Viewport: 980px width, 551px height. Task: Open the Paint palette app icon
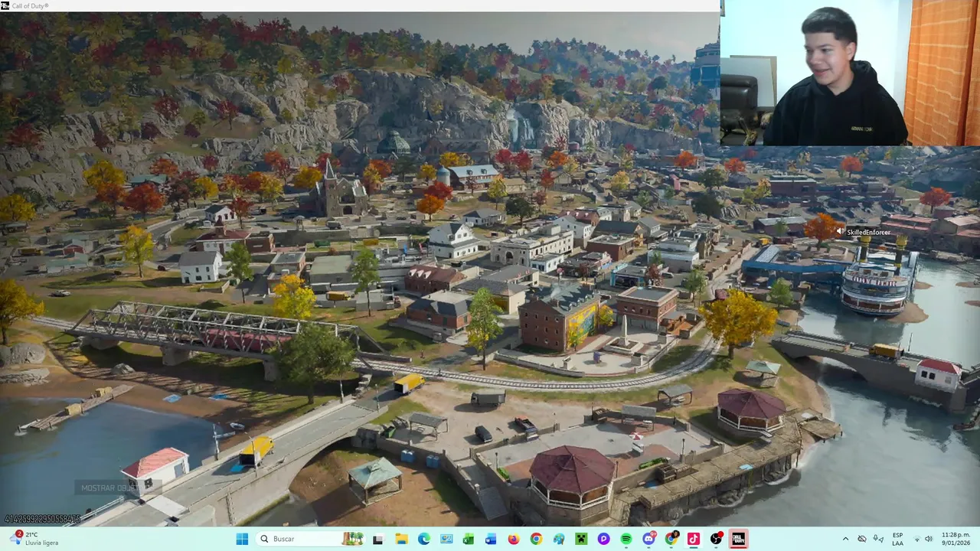[558, 539]
